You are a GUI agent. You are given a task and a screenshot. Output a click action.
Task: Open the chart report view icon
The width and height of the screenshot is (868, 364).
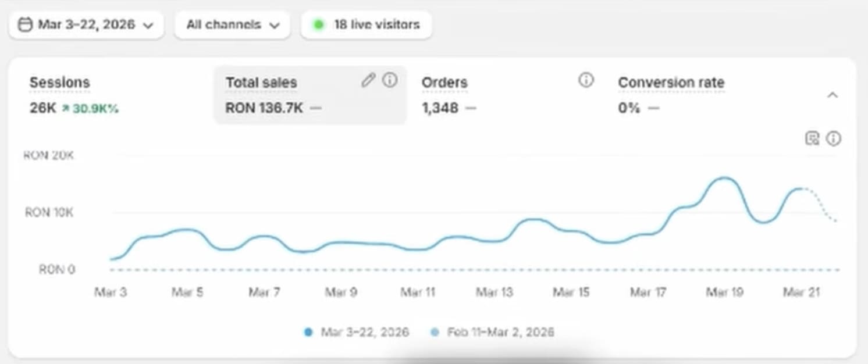click(x=812, y=138)
